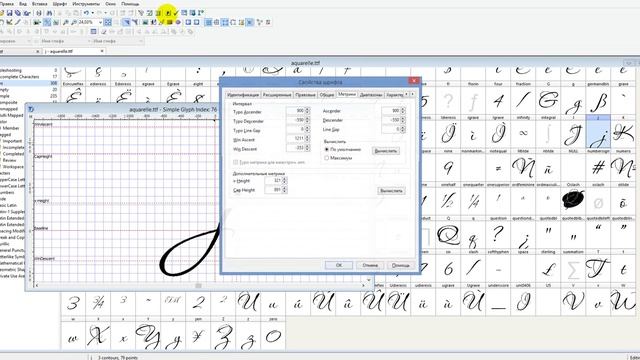Adjust Typo Descender spinner arrows
This screenshot has width=640, height=360.
307,120
